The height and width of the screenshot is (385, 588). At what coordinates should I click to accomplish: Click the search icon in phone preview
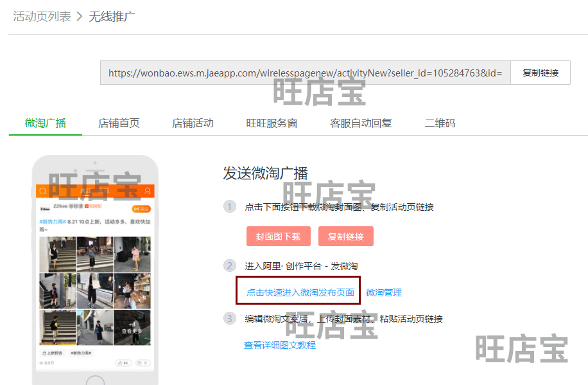point(43,191)
